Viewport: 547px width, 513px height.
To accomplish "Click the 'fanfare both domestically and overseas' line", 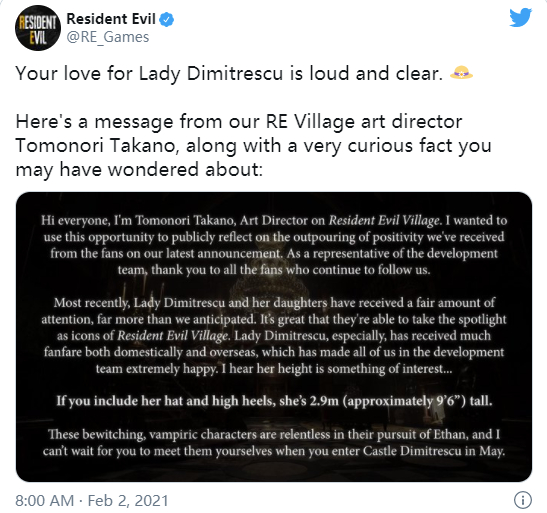I will coord(274,352).
